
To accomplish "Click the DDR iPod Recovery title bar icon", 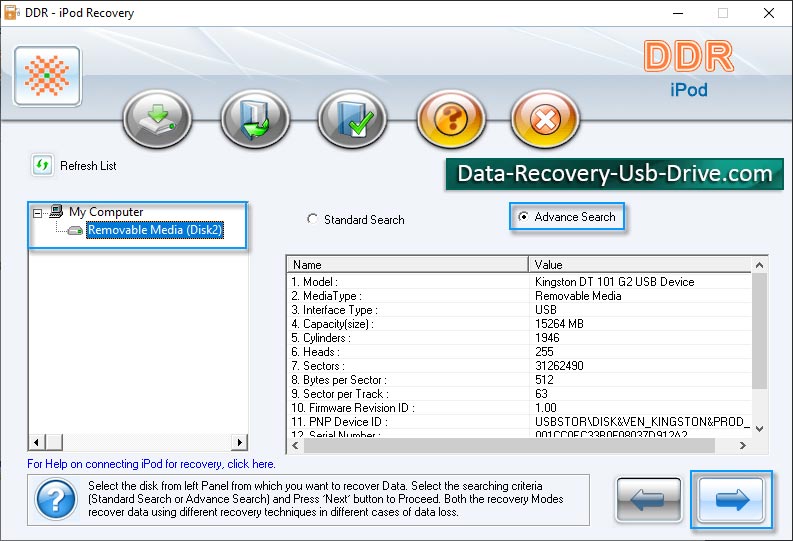I will point(11,13).
